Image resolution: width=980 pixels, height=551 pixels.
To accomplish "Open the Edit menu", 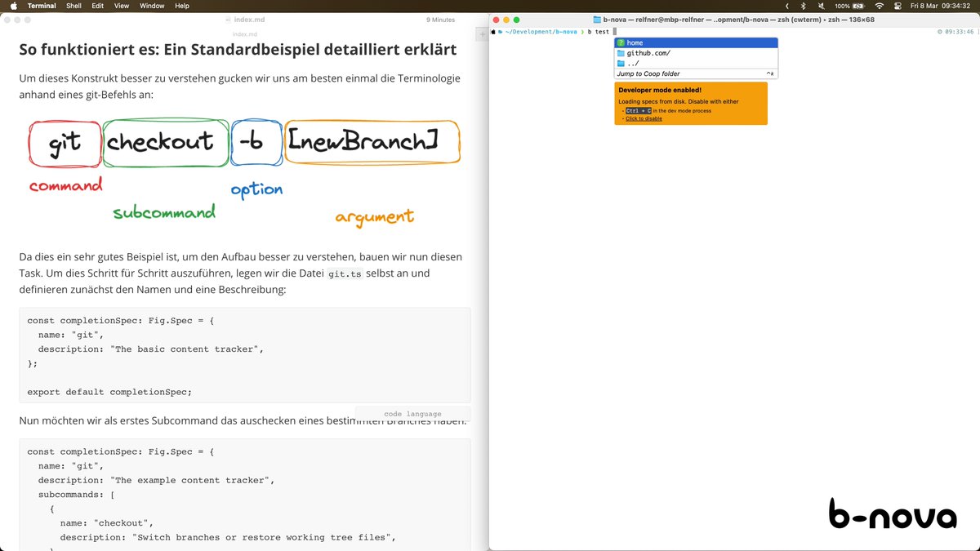I will tap(97, 6).
